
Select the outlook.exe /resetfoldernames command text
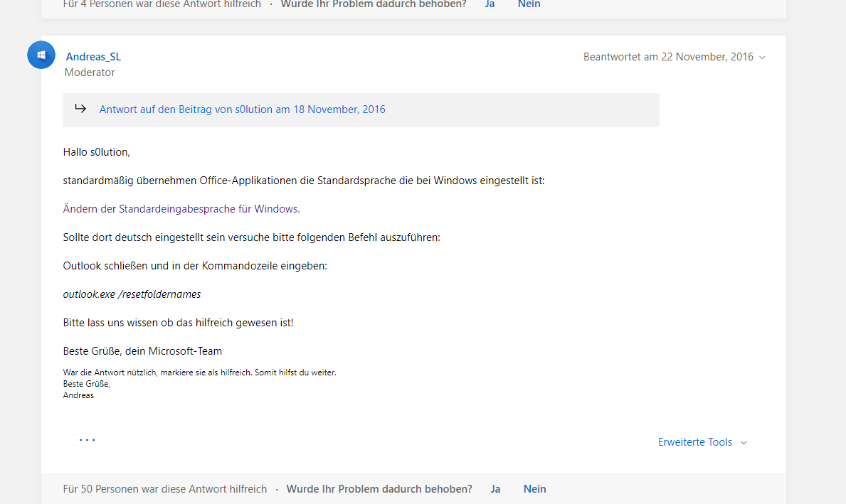click(x=132, y=294)
